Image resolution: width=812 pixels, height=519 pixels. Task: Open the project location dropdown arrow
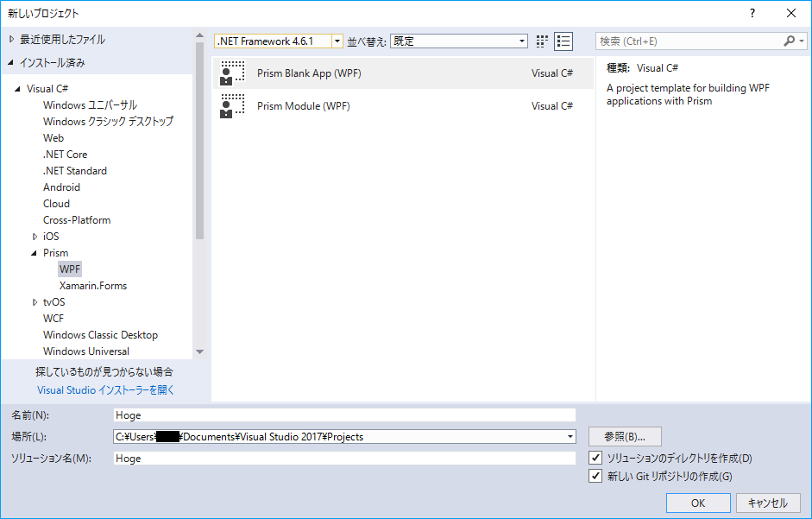pyautogui.click(x=569, y=437)
